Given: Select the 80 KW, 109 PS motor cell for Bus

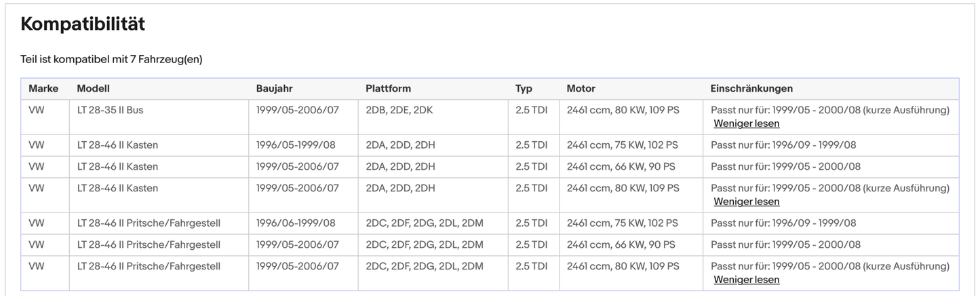Looking at the screenshot, I should pos(623,110).
